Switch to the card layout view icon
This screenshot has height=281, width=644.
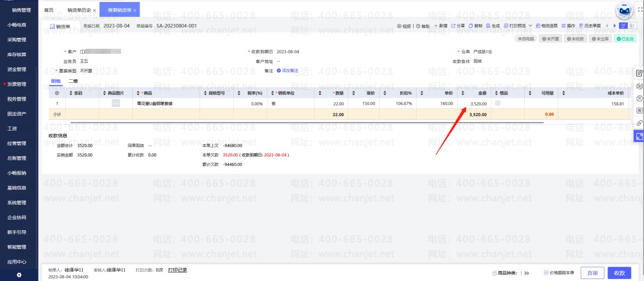(632, 26)
